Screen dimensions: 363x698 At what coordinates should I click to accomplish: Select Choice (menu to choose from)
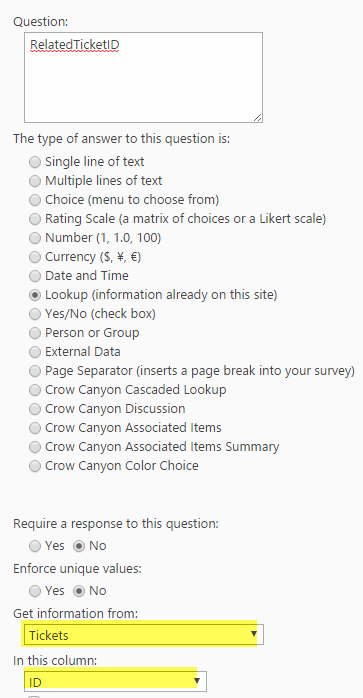35,200
